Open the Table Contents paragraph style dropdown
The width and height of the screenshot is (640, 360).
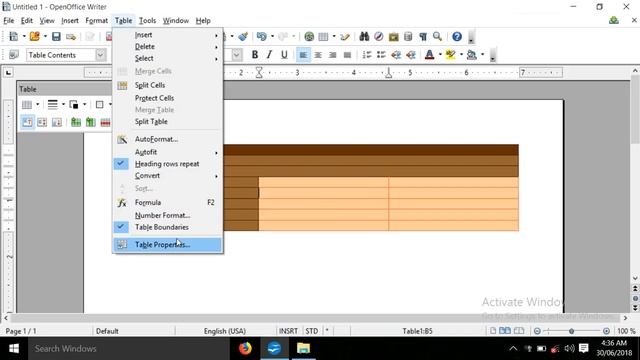pyautogui.click(x=101, y=55)
